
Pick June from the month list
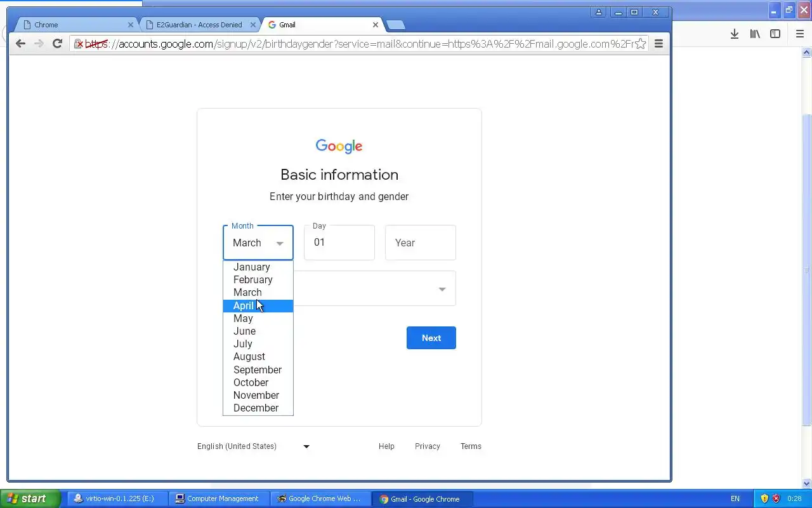coord(258,331)
